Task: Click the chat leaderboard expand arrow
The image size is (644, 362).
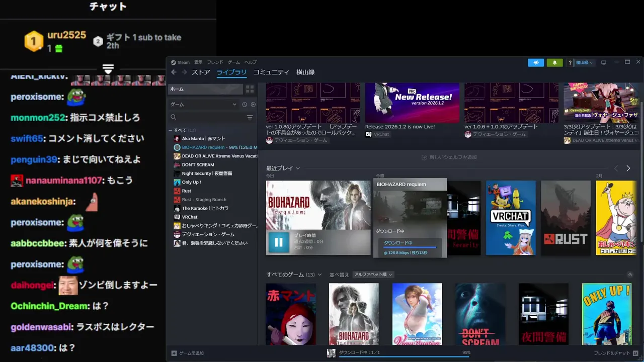Action: (108, 69)
